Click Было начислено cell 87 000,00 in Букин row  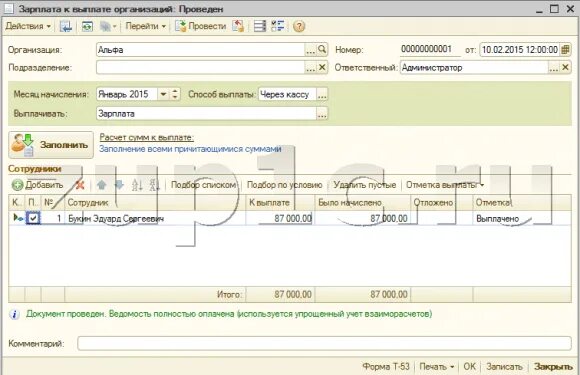[x=363, y=218]
